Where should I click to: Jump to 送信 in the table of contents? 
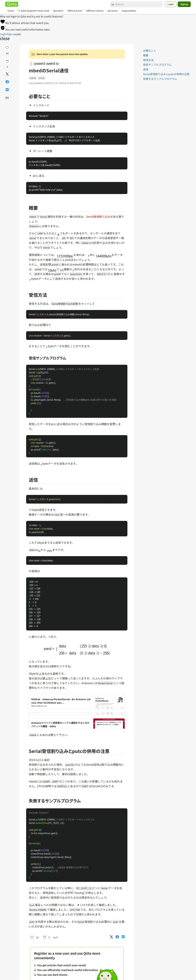[146, 69]
